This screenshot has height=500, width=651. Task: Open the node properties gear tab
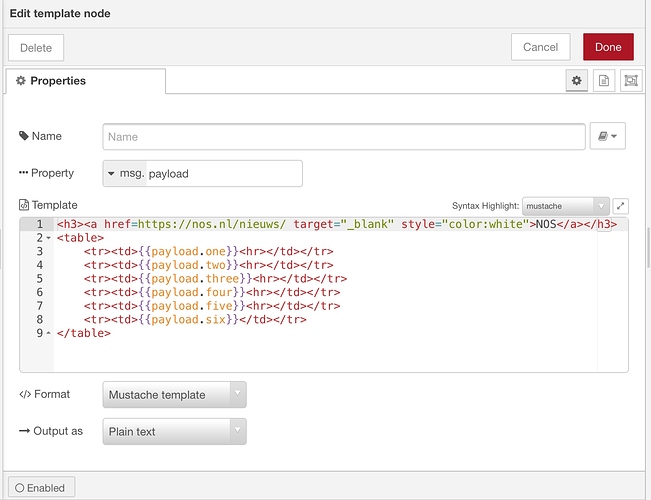[576, 80]
